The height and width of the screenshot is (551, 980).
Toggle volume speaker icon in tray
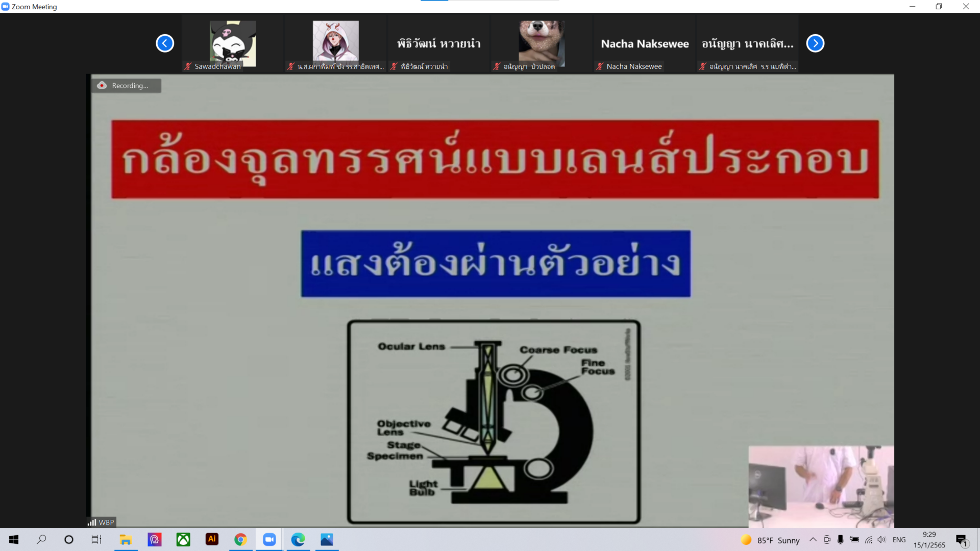click(881, 540)
